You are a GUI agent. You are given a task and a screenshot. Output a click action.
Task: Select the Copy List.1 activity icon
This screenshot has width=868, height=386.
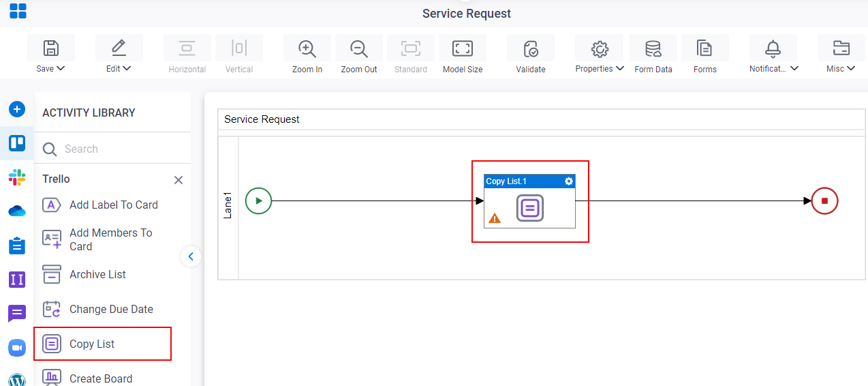(x=530, y=207)
